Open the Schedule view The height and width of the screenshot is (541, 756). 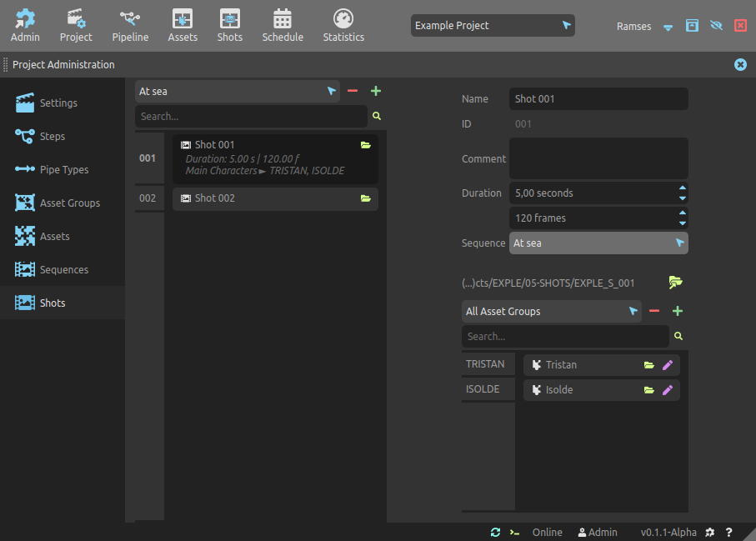point(283,26)
